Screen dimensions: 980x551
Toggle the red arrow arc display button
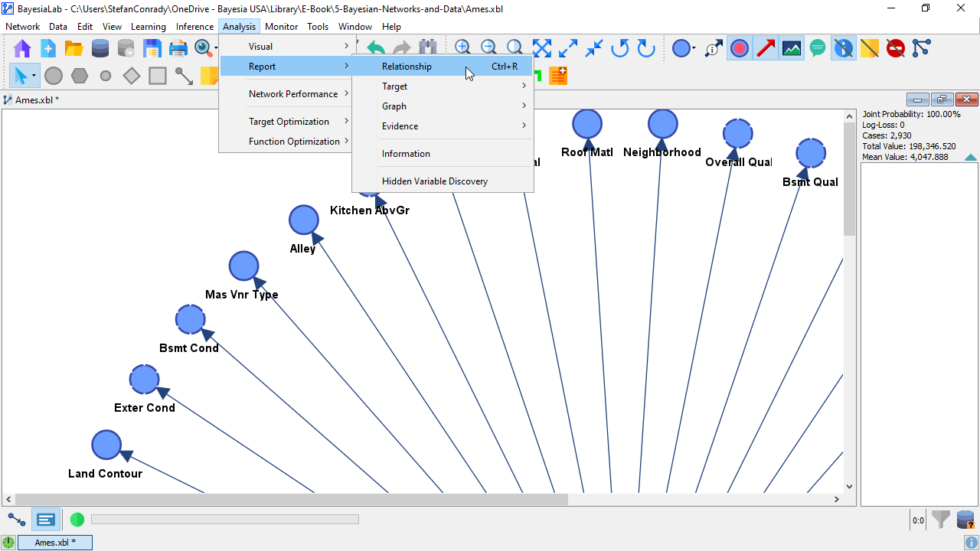(x=766, y=49)
